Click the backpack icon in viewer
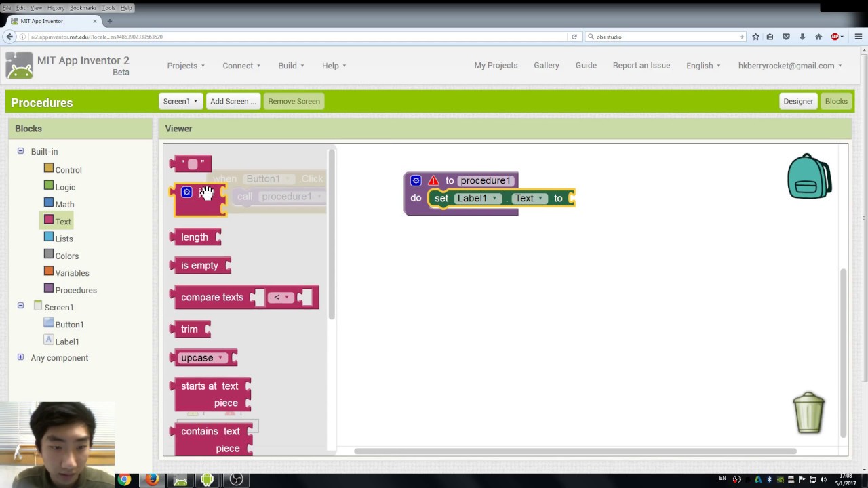This screenshot has height=488, width=868. click(810, 176)
